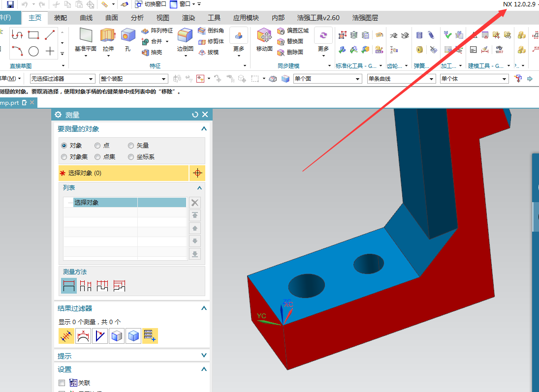Remove selected entry with list X button
The width and height of the screenshot is (539, 392).
pyautogui.click(x=195, y=203)
